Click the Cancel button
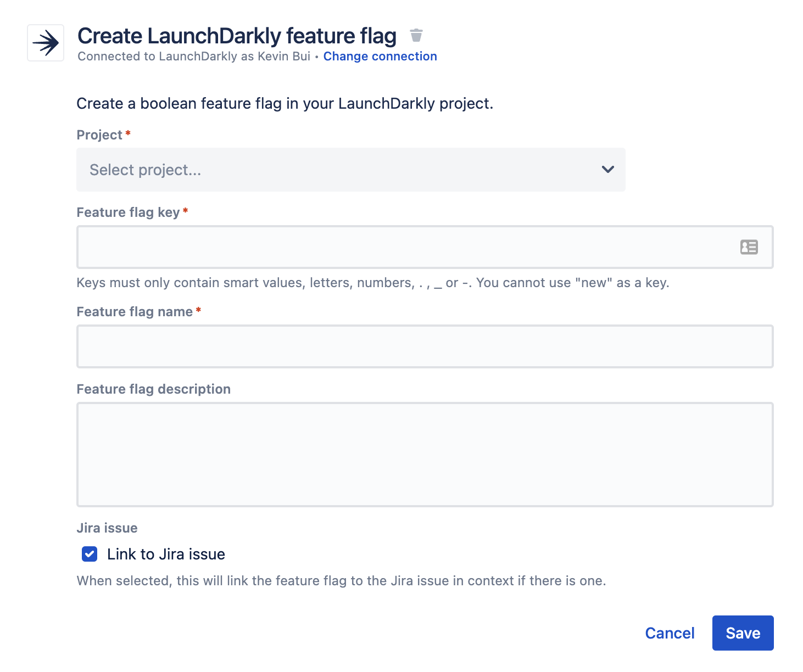 (670, 633)
